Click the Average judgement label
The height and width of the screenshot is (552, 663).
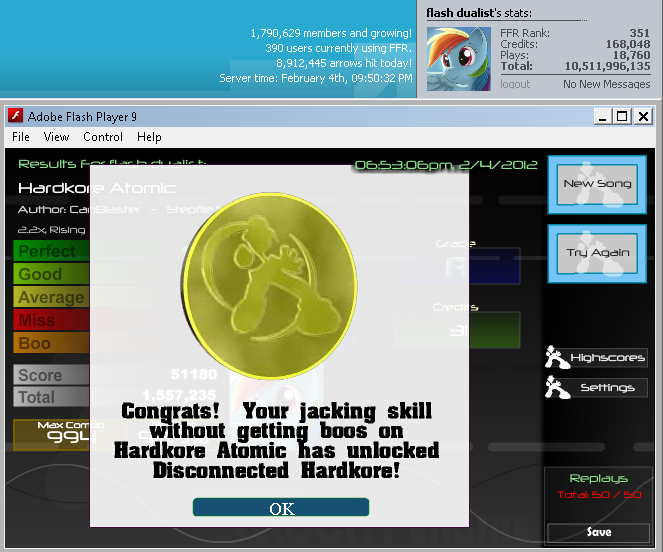(51, 297)
